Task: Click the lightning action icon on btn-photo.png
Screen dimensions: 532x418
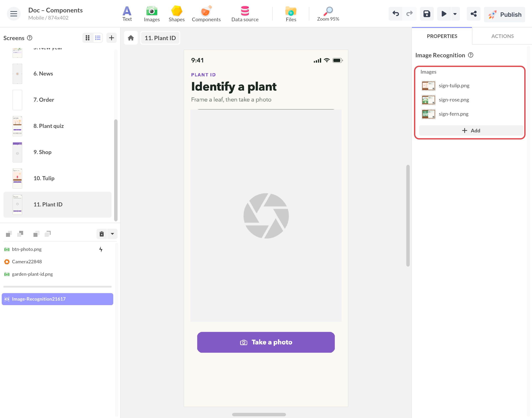Action: click(101, 249)
